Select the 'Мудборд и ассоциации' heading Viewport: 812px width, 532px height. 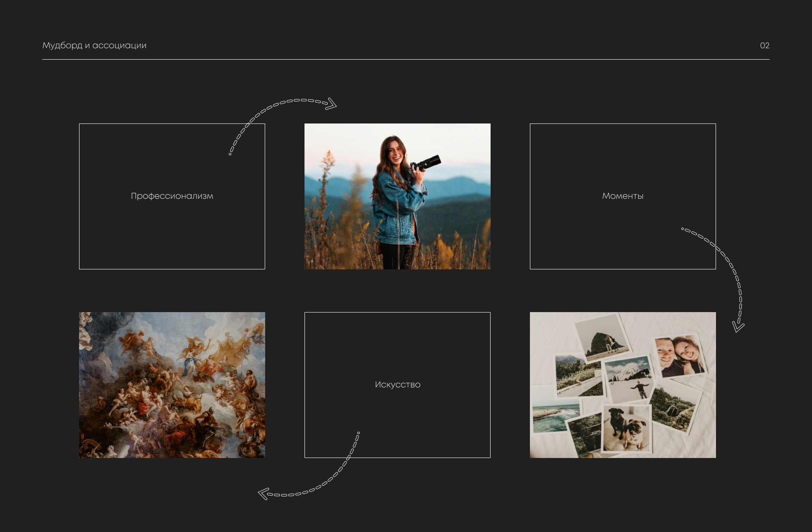94,45
